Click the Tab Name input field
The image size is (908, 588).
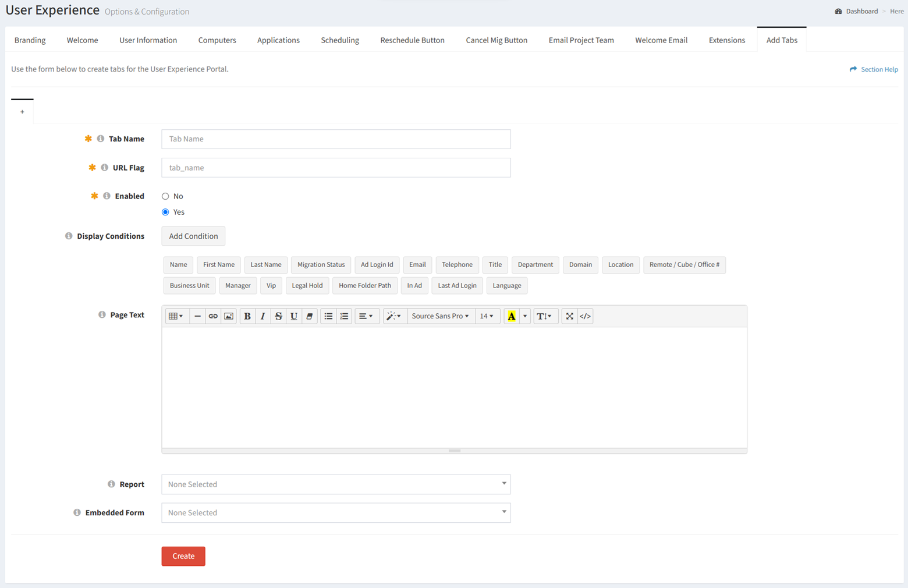336,139
